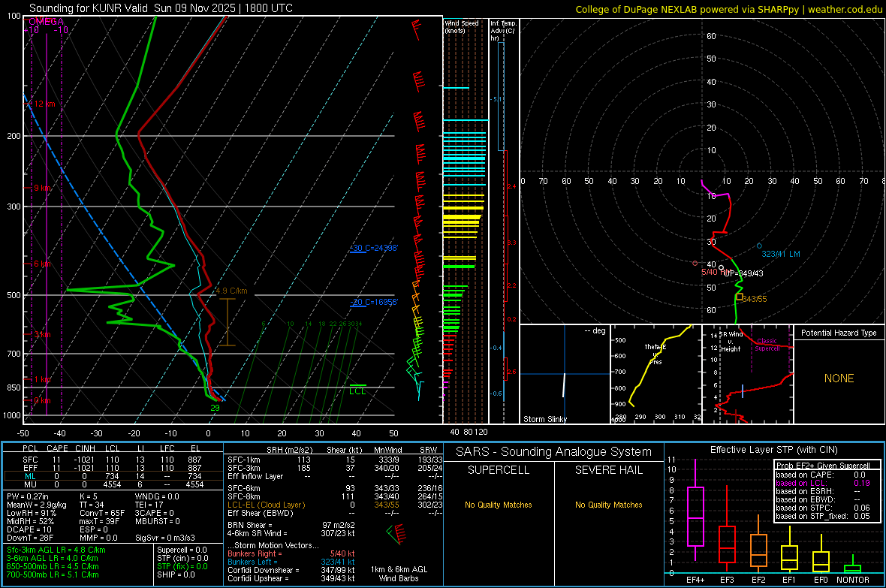The width and height of the screenshot is (886, 588).
Task: Click the Wind Speed (knots) header
Action: (462, 26)
